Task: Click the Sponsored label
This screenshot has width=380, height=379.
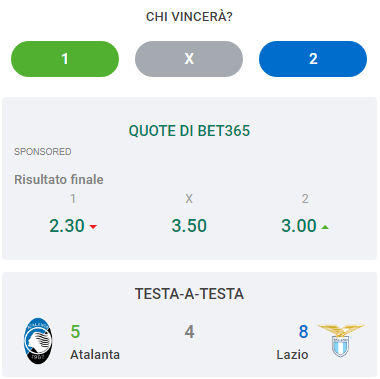Action: point(43,152)
